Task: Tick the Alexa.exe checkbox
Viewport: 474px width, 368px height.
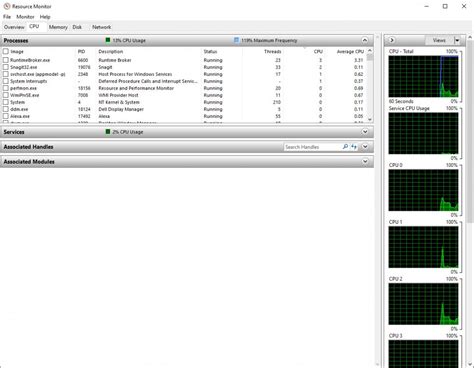Action: point(6,116)
